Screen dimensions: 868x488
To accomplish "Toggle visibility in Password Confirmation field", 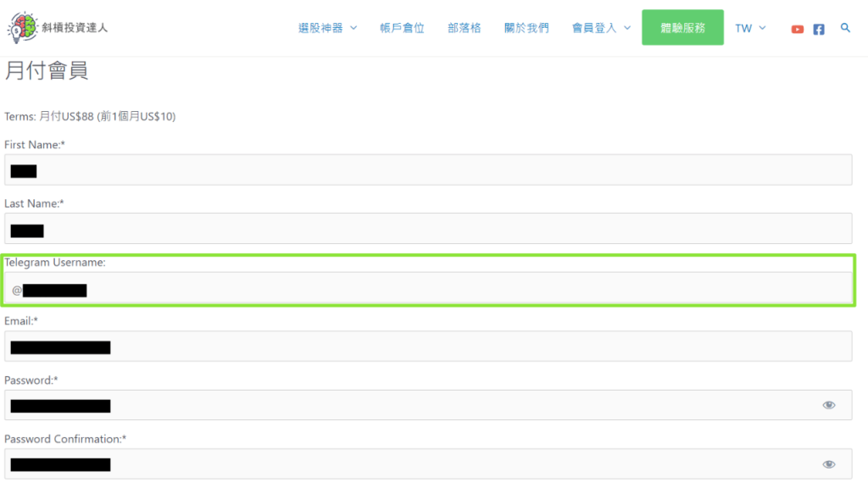I will click(x=829, y=464).
